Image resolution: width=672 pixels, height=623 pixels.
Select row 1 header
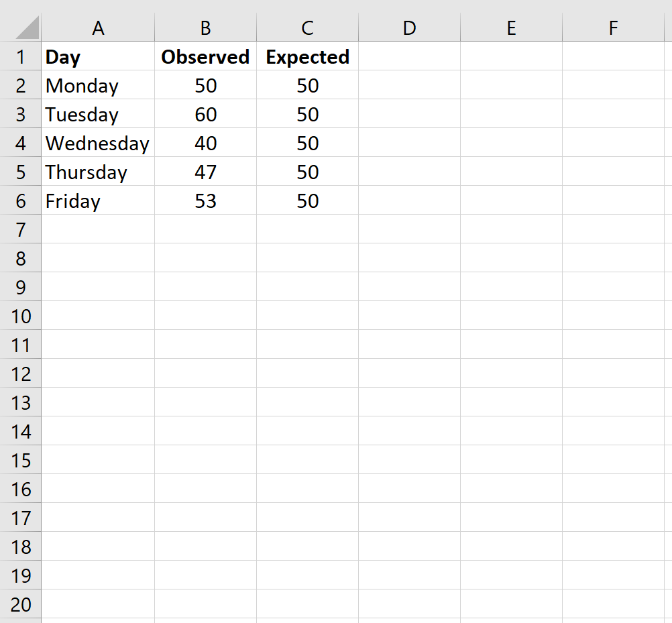click(21, 57)
